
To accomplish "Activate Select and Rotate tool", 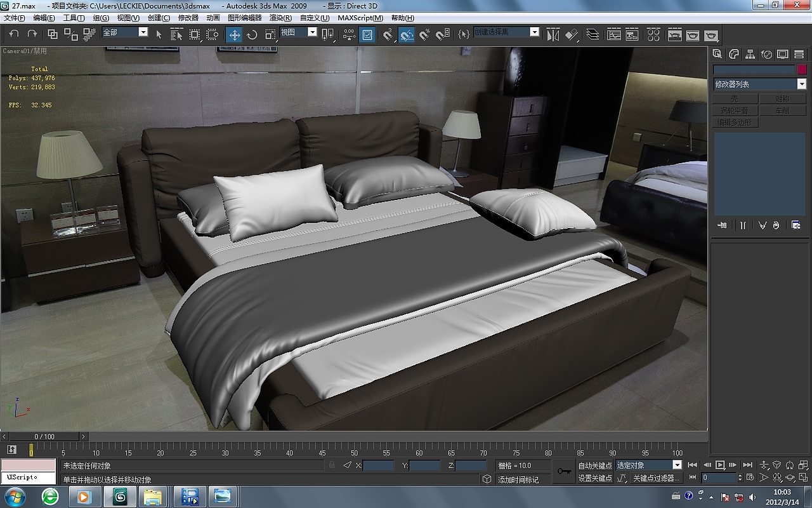I will [x=252, y=34].
